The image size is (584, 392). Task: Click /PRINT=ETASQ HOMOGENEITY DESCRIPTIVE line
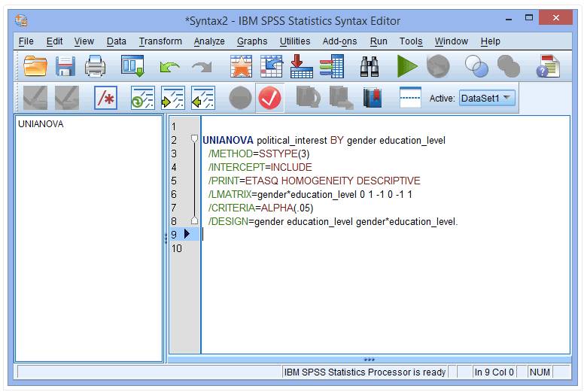(x=314, y=181)
